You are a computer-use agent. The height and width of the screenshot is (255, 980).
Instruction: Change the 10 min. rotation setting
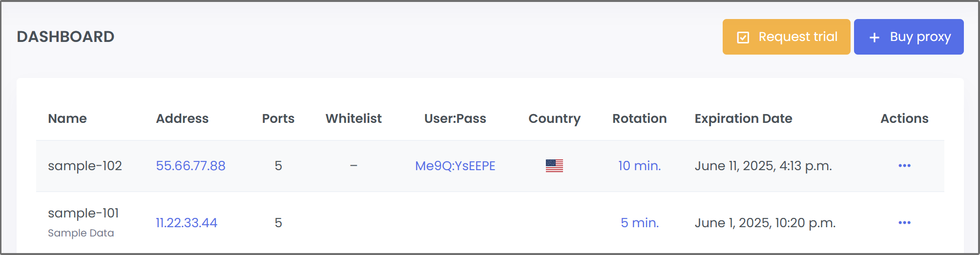point(639,166)
